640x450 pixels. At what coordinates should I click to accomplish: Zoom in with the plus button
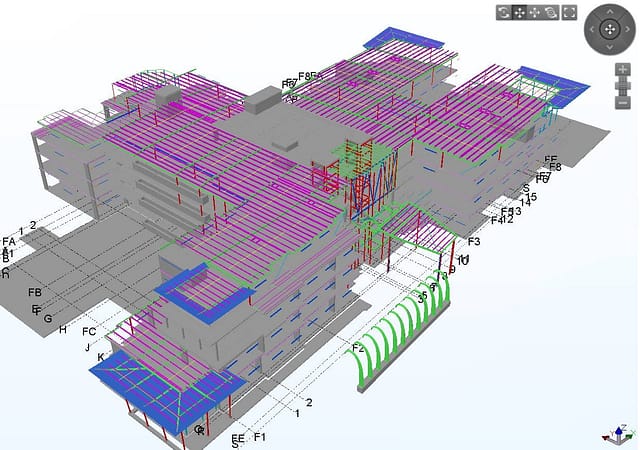click(x=622, y=71)
